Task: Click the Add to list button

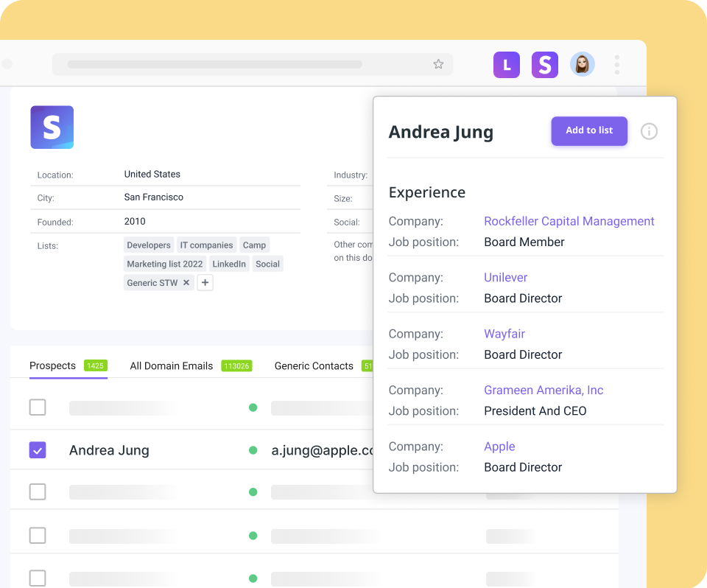Action: (589, 131)
